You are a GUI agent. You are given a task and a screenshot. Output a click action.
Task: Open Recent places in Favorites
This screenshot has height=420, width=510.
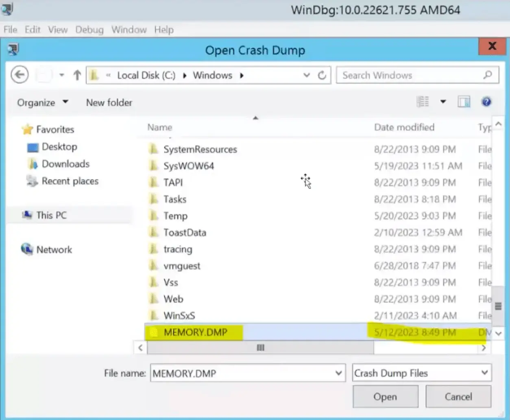click(70, 181)
